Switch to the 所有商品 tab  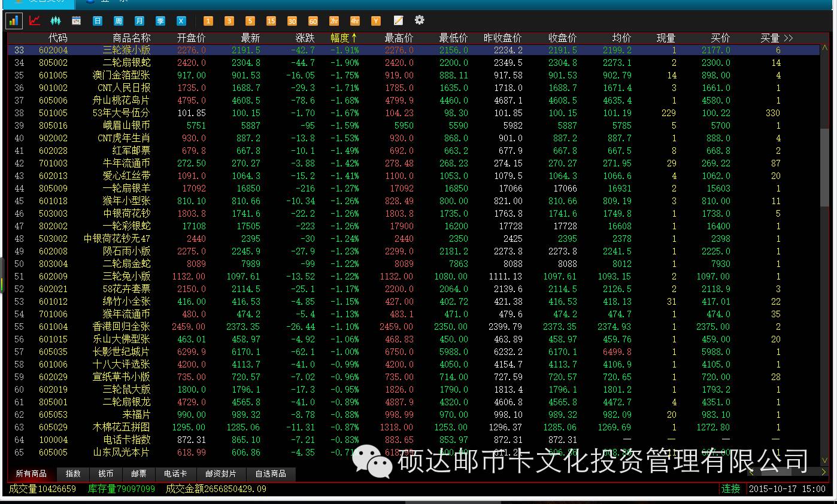pyautogui.click(x=31, y=473)
